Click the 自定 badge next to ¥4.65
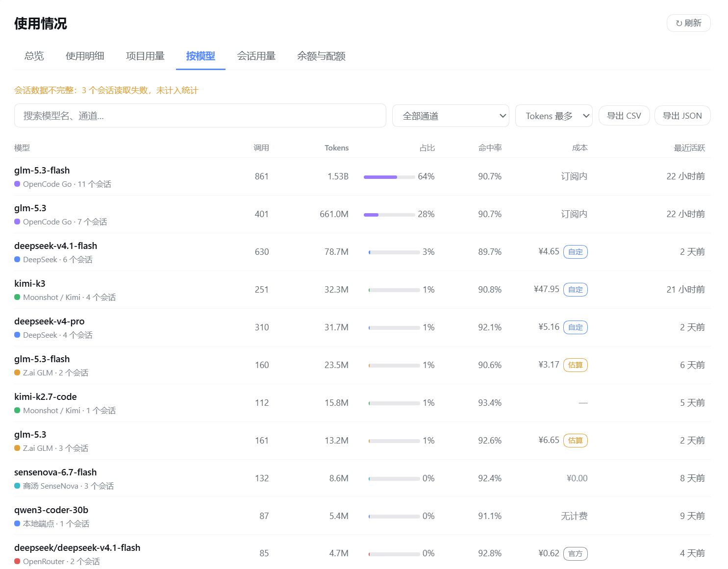 [x=576, y=252]
